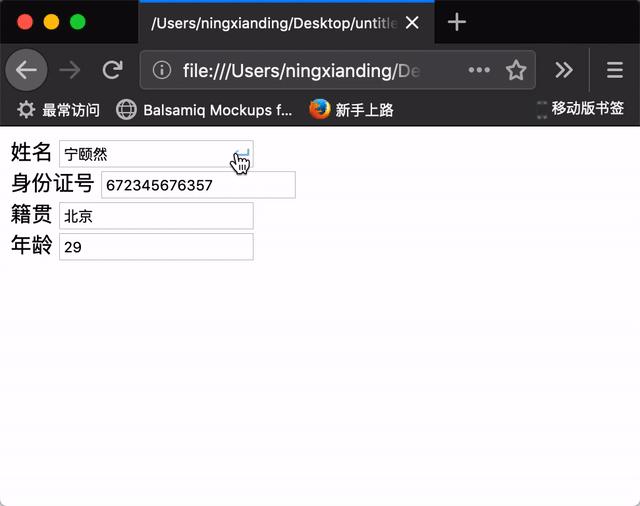Viewport: 640px width, 506px height.
Task: Expand the toolbar overflow chevron
Action: (x=564, y=70)
